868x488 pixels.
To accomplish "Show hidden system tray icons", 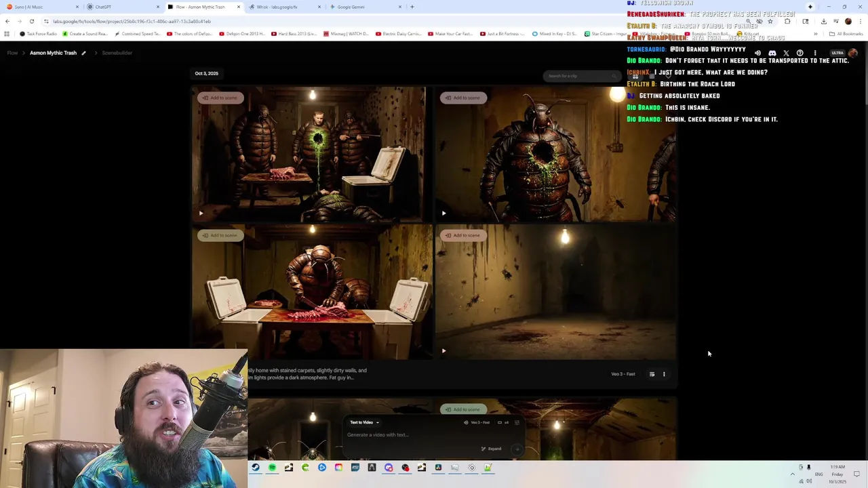I will 792,474.
